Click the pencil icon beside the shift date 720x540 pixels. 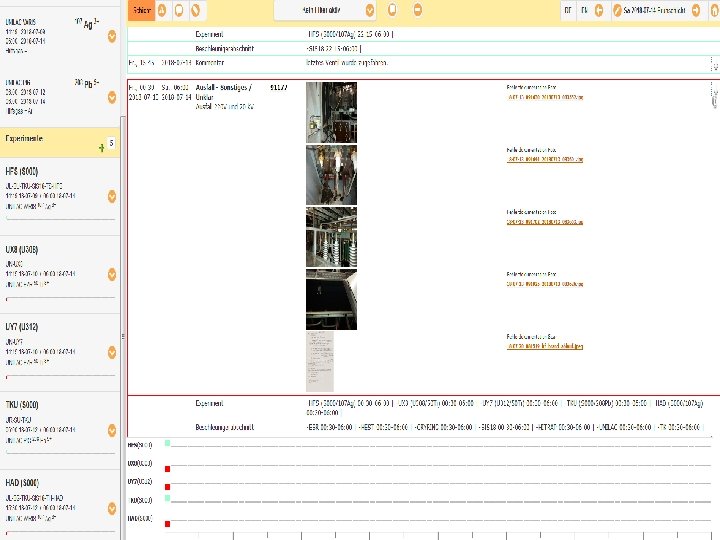tap(617, 10)
